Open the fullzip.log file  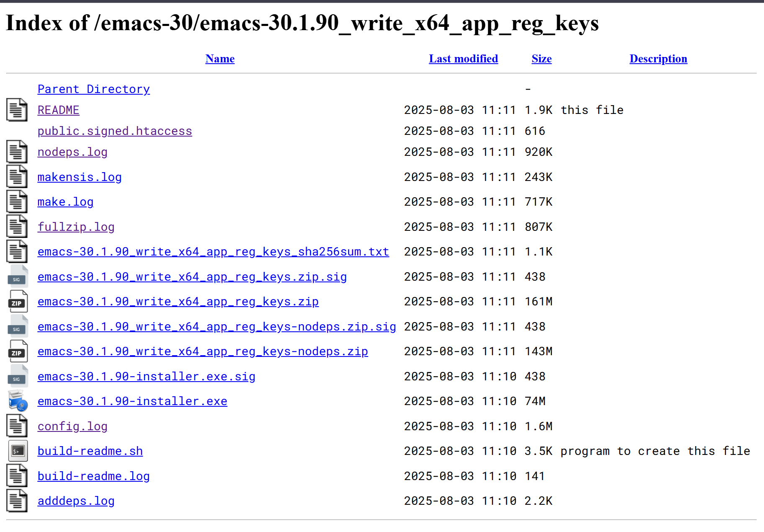point(76,227)
